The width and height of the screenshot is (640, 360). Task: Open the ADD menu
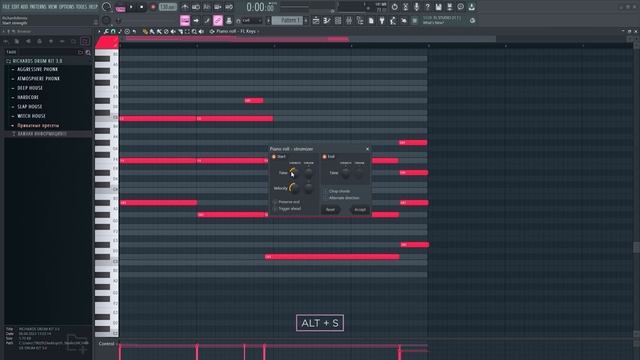coord(24,7)
